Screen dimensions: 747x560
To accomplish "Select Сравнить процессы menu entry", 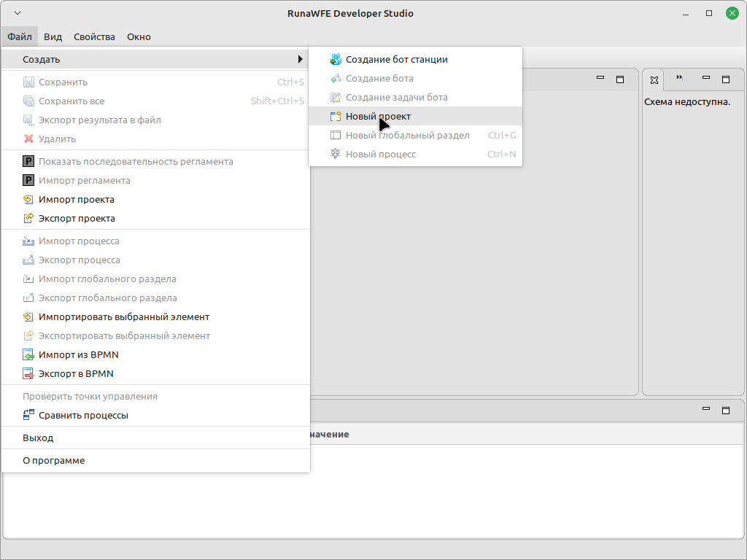I will 156,415.
